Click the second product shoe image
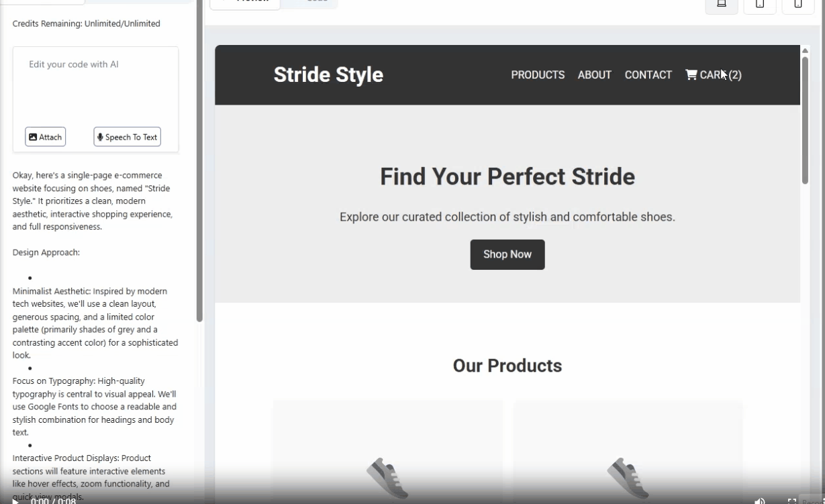825x504 pixels. pos(628,477)
